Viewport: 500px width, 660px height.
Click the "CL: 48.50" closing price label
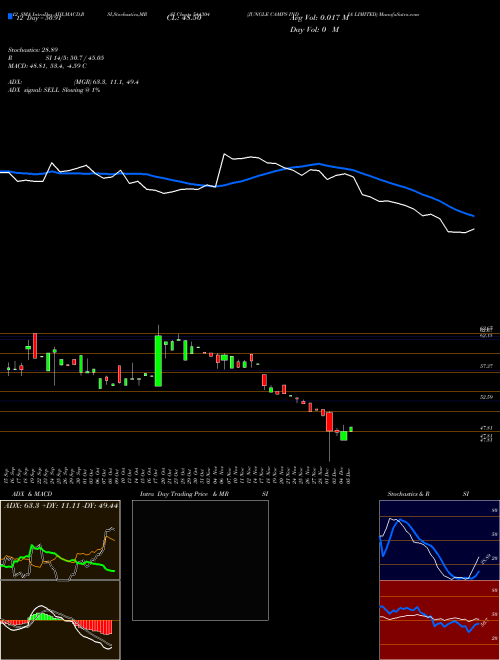coord(184,18)
